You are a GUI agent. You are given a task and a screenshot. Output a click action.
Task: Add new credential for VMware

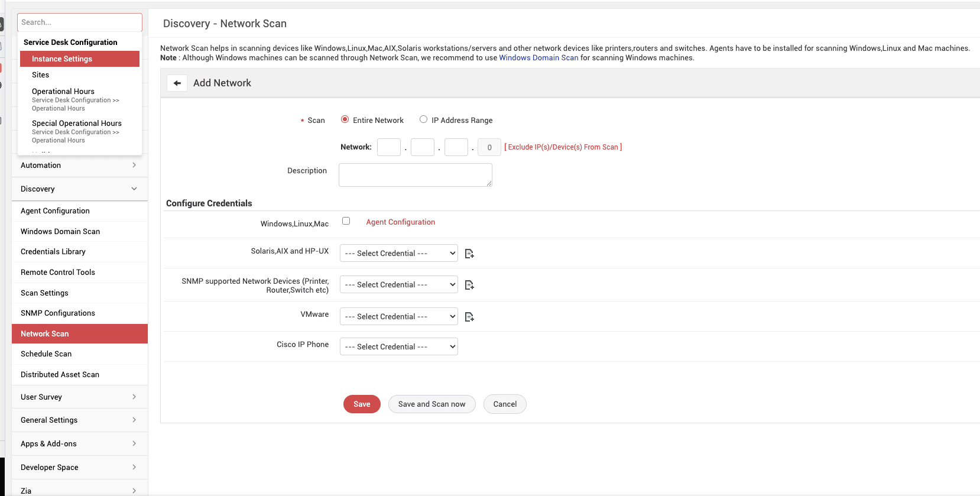click(x=469, y=317)
